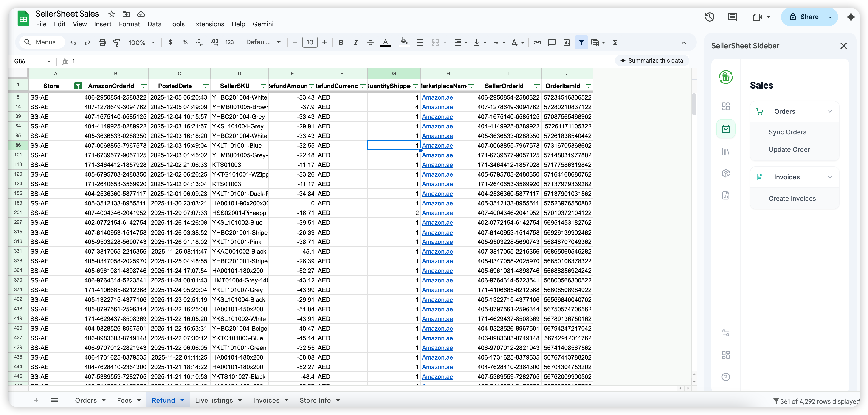Click the Functions sigma icon
The height and width of the screenshot is (415, 868).
[x=615, y=42]
